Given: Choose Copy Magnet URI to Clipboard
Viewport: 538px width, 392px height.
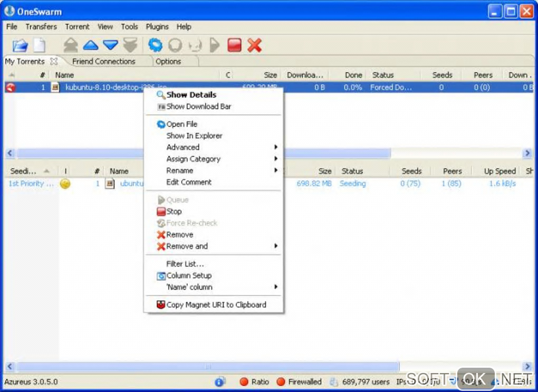Looking at the screenshot, I should [x=214, y=305].
